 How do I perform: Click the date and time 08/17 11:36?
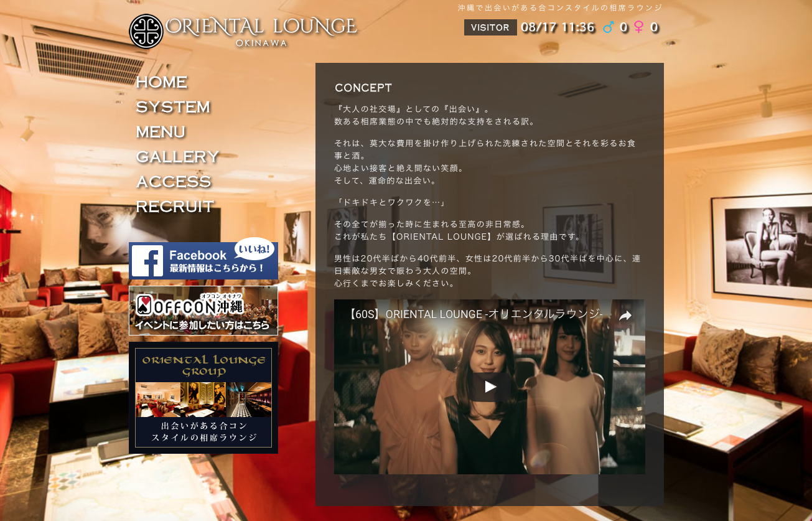click(558, 27)
